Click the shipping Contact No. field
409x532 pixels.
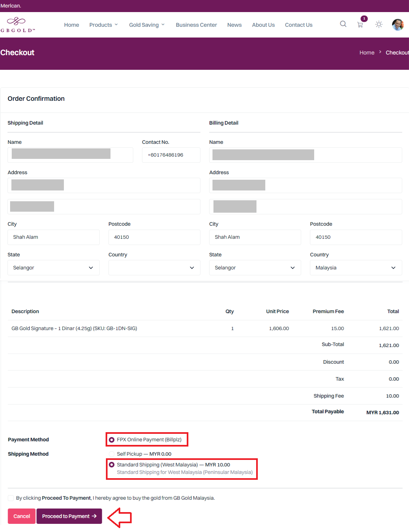click(x=171, y=155)
